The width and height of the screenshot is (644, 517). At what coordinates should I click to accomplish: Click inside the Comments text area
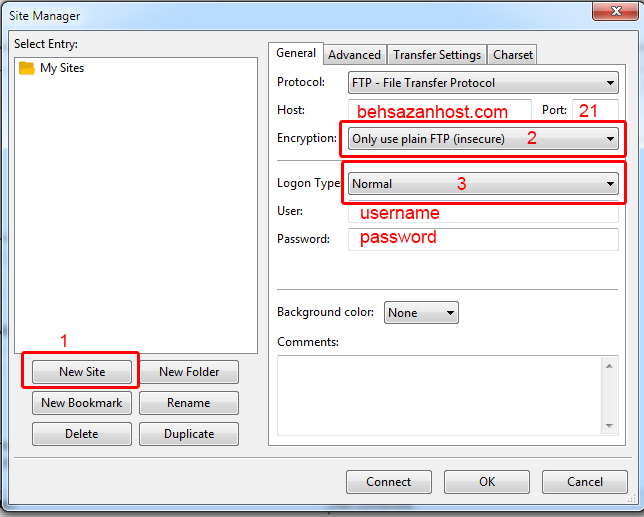pyautogui.click(x=439, y=395)
